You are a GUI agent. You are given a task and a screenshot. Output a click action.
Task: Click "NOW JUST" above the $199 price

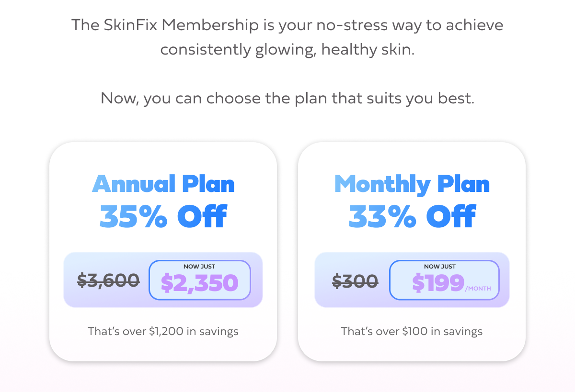point(440,267)
